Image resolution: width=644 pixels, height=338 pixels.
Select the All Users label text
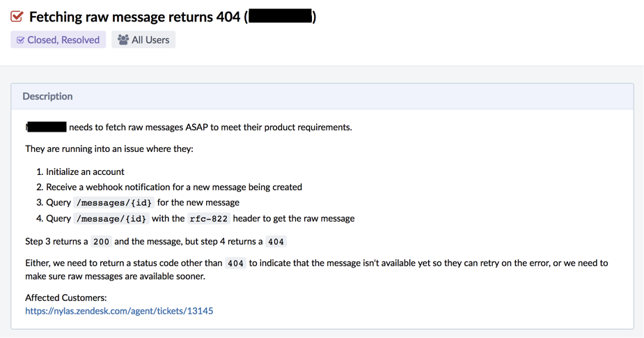click(150, 40)
